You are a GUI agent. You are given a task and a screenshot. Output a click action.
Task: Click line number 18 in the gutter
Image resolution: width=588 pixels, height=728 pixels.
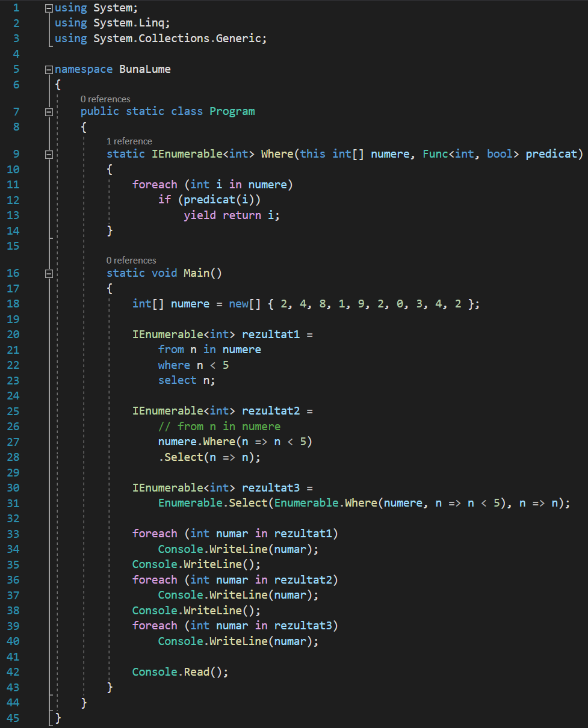(x=13, y=304)
